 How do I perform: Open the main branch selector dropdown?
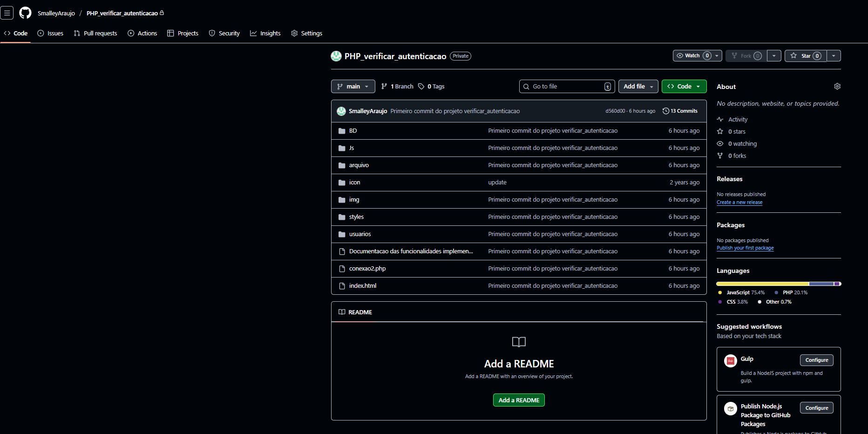[353, 87]
